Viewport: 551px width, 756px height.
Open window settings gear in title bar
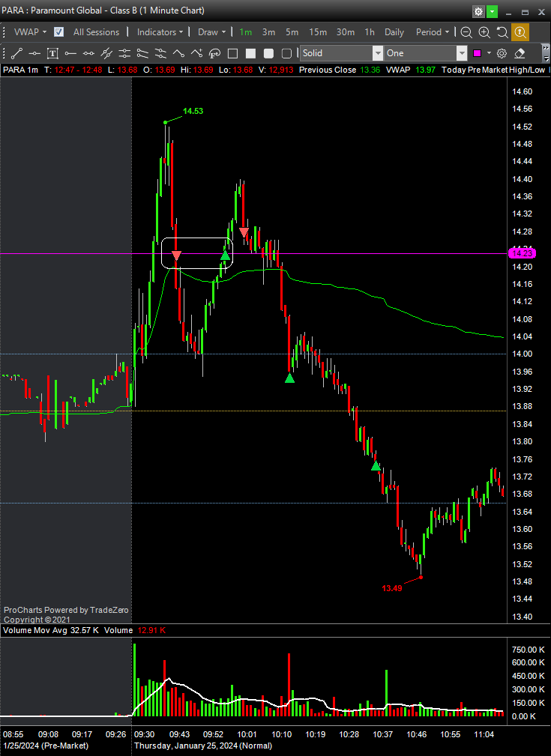tap(478, 11)
